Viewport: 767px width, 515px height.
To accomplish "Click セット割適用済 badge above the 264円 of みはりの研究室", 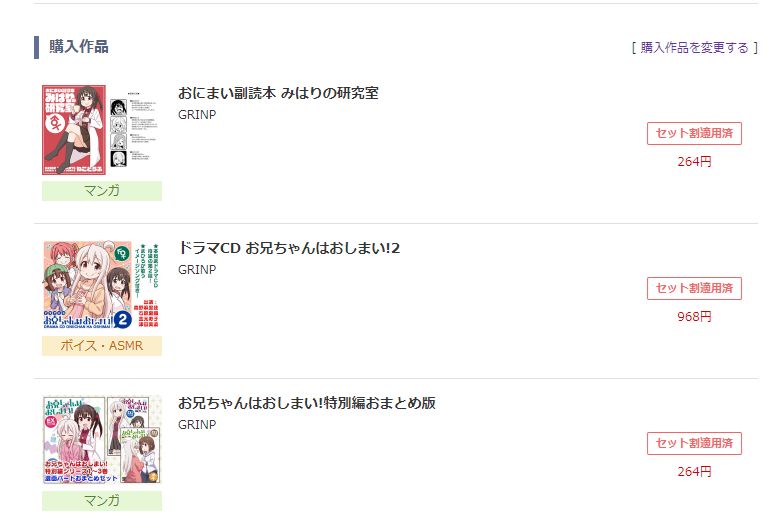I will (x=694, y=134).
